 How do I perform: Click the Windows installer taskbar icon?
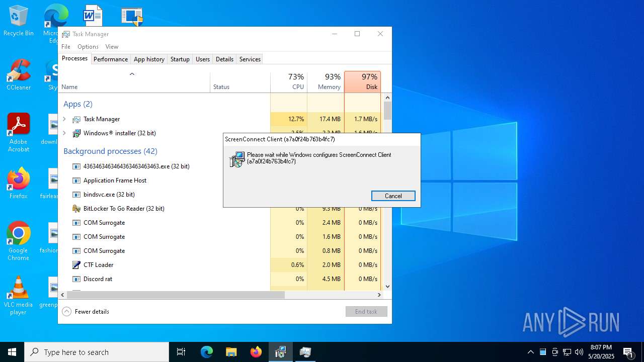281,352
